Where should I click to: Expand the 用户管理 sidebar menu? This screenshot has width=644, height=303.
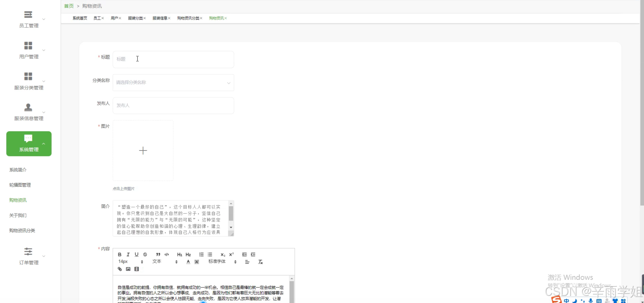[x=29, y=50]
